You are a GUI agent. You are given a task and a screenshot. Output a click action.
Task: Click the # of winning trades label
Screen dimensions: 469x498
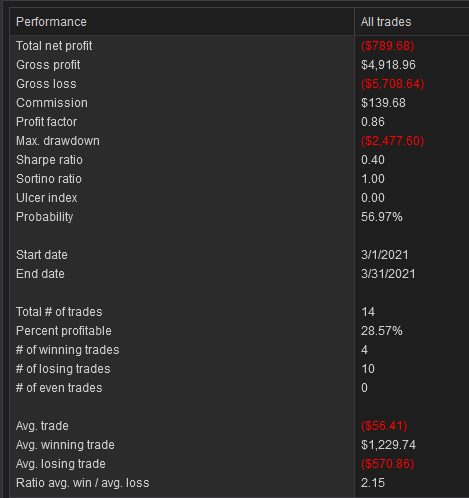tap(67, 350)
